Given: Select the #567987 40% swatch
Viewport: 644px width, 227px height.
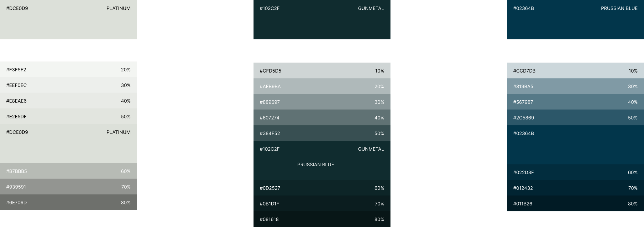Looking at the screenshot, I should point(576,102).
